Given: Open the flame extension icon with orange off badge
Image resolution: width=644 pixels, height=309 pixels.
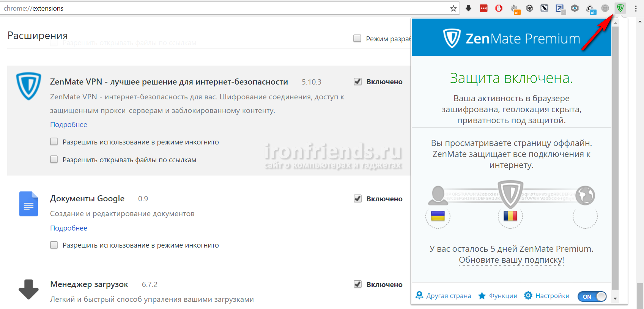Looking at the screenshot, I should tap(515, 9).
